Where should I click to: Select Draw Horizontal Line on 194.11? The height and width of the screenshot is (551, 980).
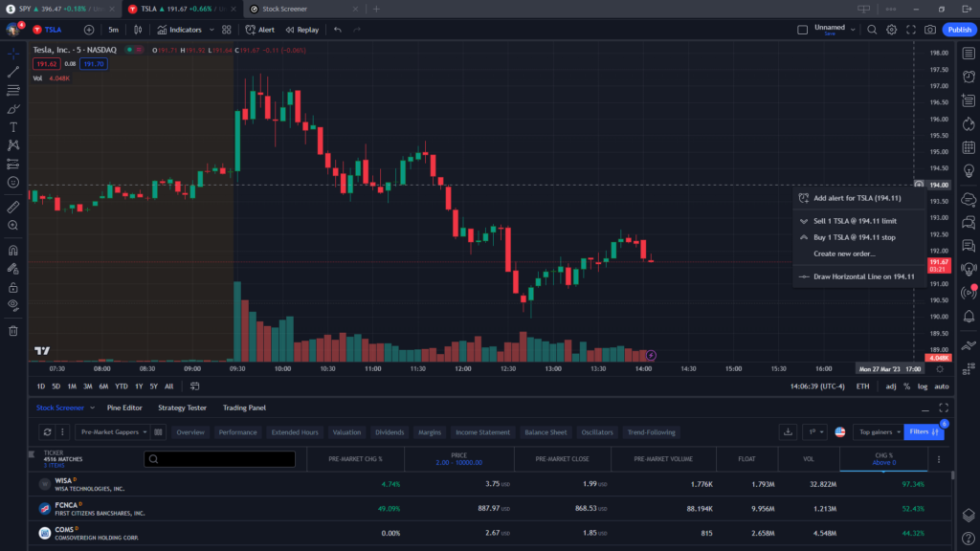pyautogui.click(x=863, y=276)
